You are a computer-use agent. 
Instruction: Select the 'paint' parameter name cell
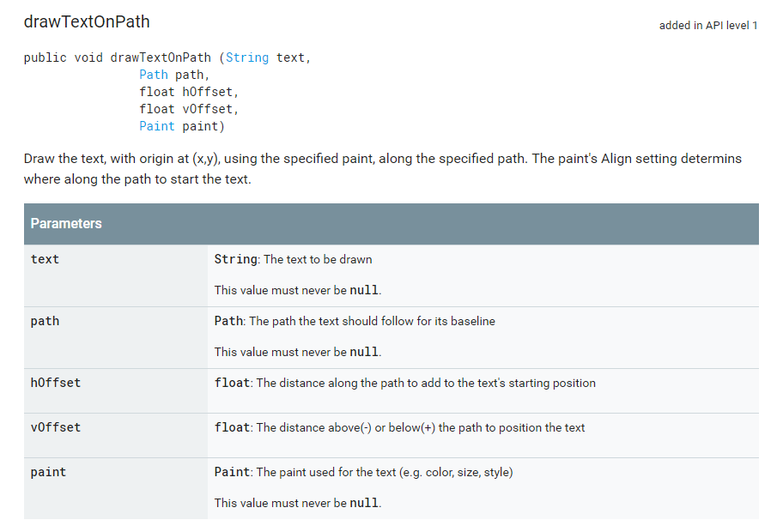48,472
